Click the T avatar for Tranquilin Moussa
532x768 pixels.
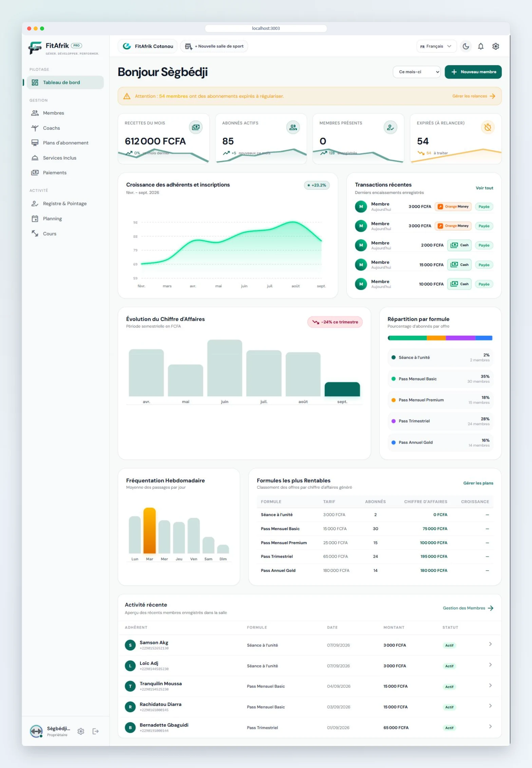coord(130,686)
